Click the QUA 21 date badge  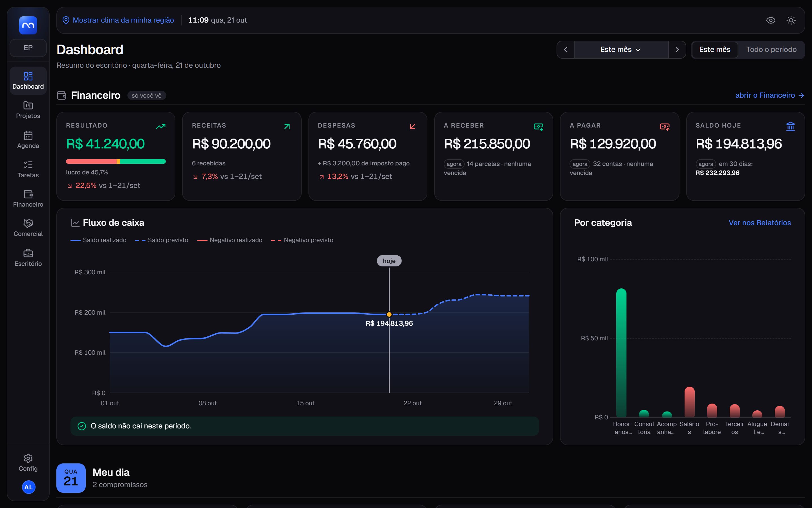pos(71,478)
